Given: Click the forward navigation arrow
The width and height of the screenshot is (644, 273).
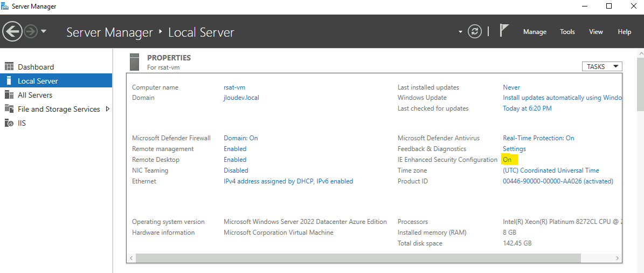Looking at the screenshot, I should click(x=31, y=31).
